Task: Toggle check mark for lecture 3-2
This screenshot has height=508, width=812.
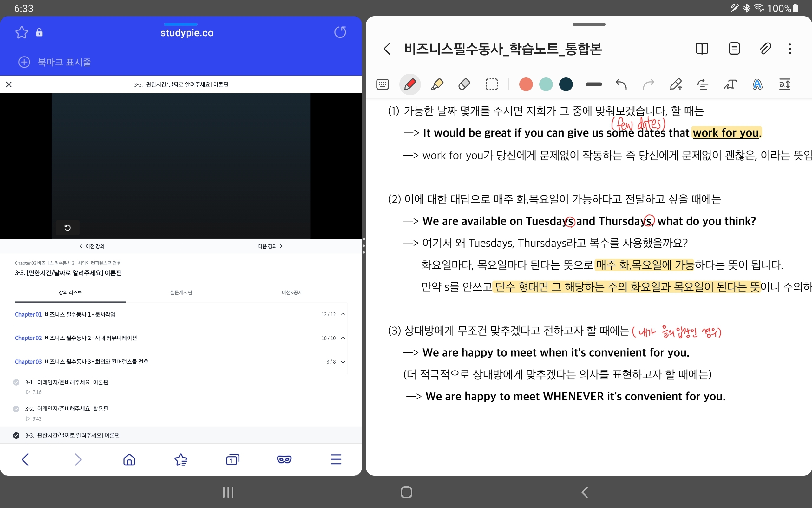Action: pyautogui.click(x=16, y=409)
